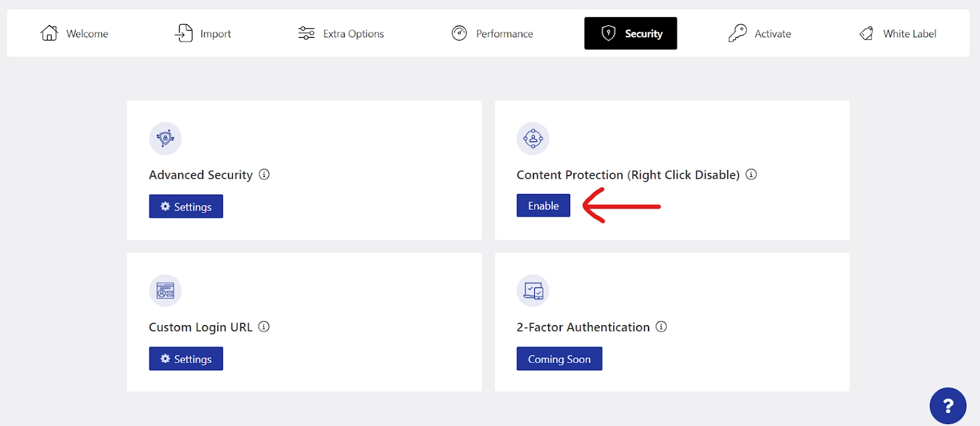Click the Content Protection card icon
The width and height of the screenshot is (980, 426).
[x=533, y=138]
